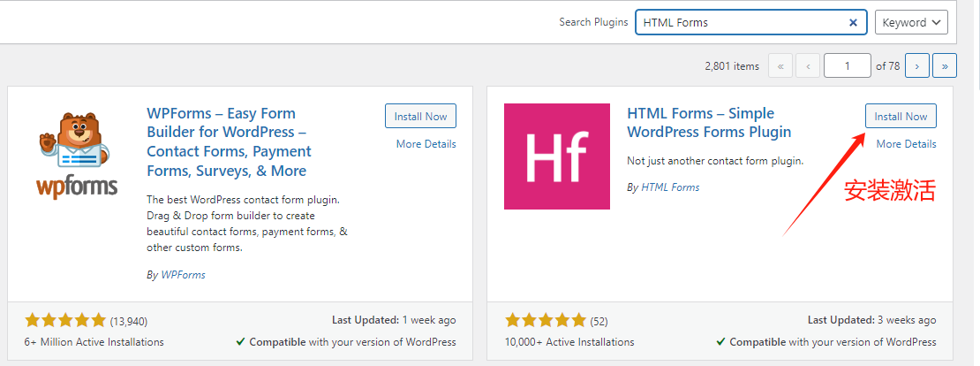The height and width of the screenshot is (366, 980).
Task: Open More Details for HTML Forms plugin
Action: (x=906, y=144)
